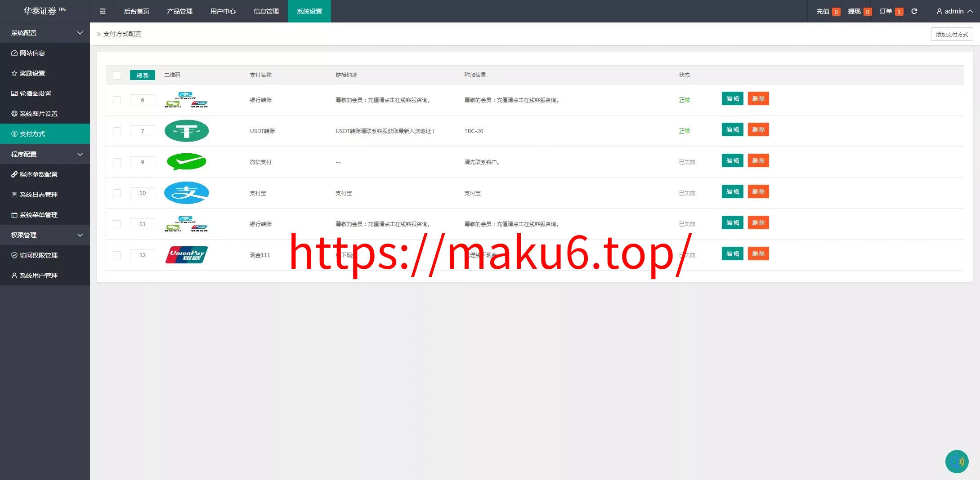This screenshot has height=480, width=980.
Task: Click the Alipay logo in row 10
Action: point(187,193)
